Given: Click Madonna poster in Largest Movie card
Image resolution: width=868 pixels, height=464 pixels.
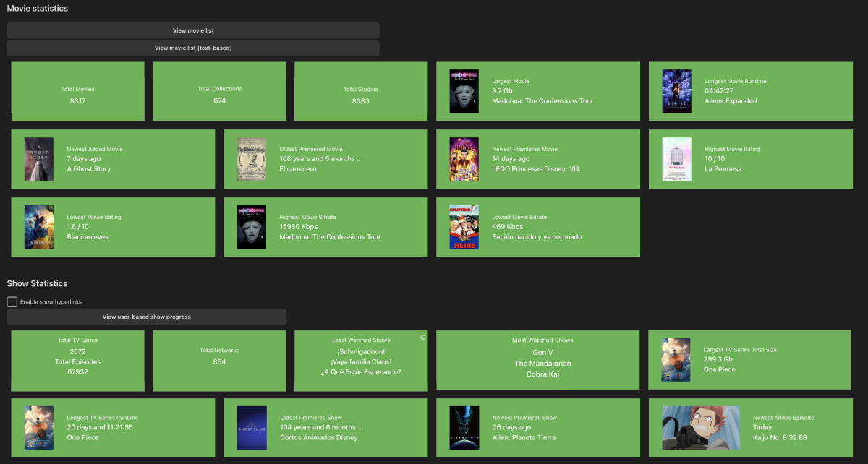Looking at the screenshot, I should point(464,91).
